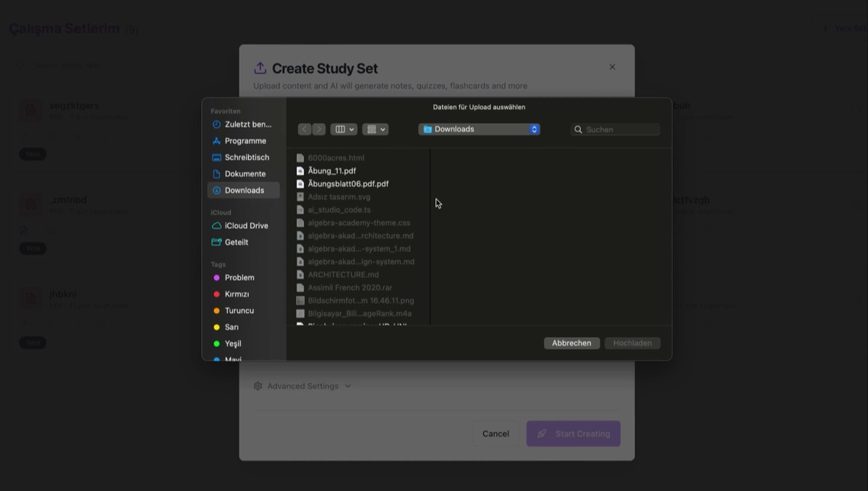
Task: Select Schreibtisch in the sidebar
Action: coord(247,158)
